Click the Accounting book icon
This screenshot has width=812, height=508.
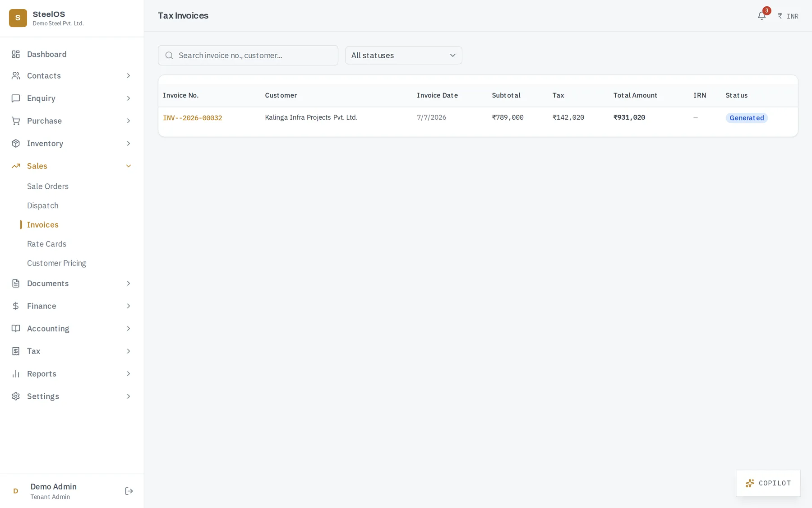tap(16, 328)
